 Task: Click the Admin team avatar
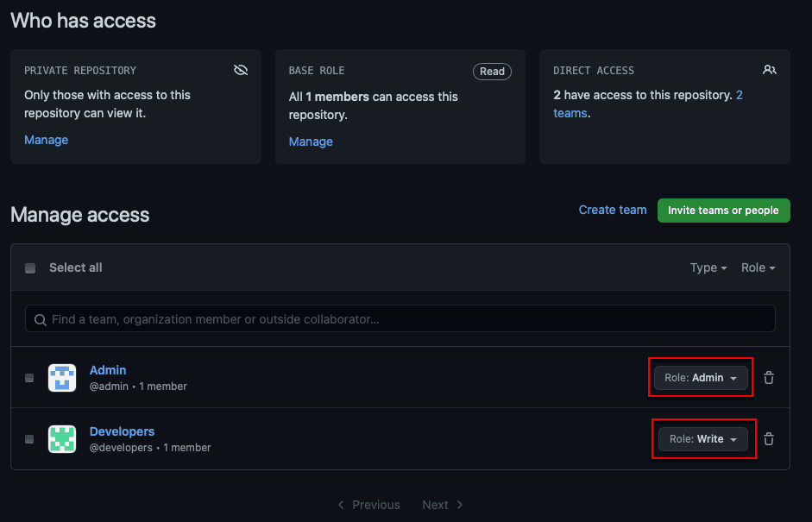pos(62,378)
